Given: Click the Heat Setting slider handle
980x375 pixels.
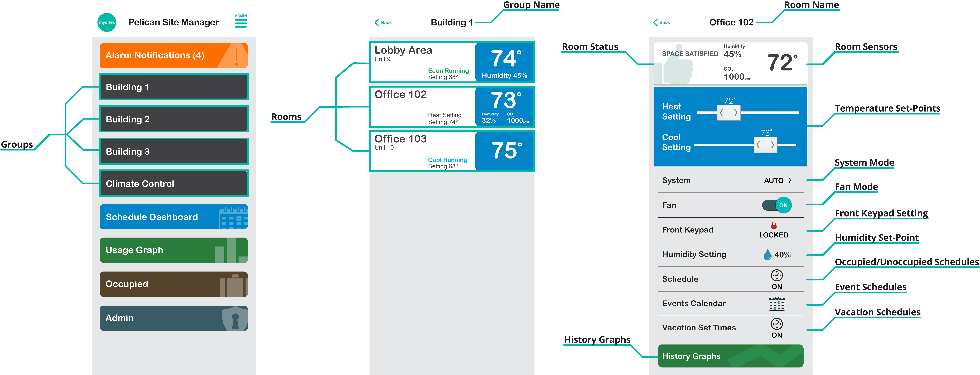Looking at the screenshot, I should (x=729, y=113).
